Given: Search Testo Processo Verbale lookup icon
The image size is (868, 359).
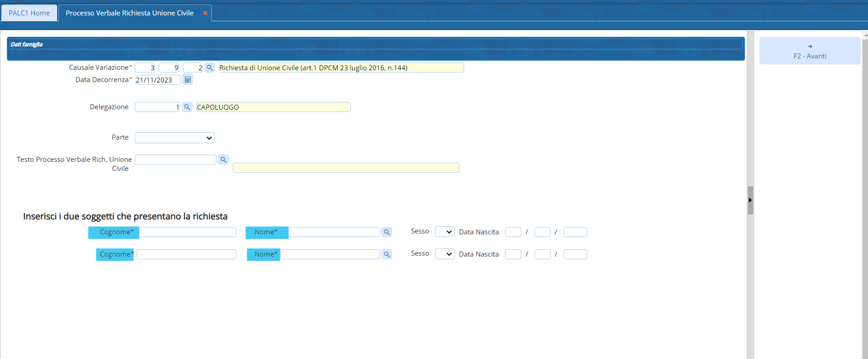Looking at the screenshot, I should point(223,160).
